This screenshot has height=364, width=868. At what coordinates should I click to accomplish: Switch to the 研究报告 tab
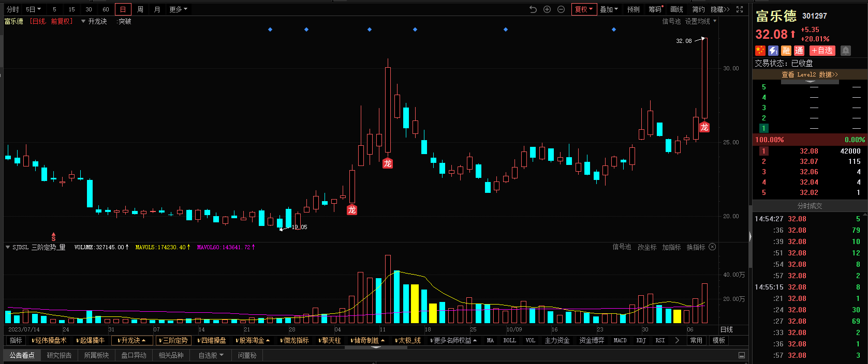coord(59,355)
